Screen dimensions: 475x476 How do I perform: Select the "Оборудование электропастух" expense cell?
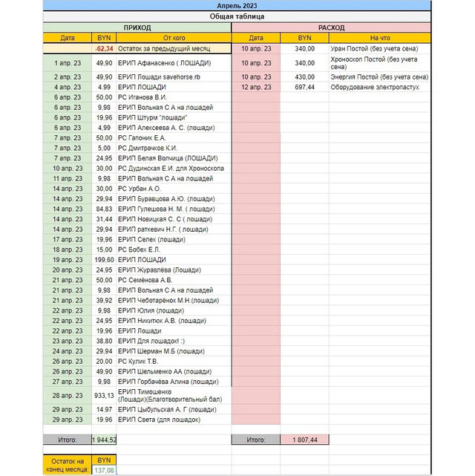click(x=379, y=87)
